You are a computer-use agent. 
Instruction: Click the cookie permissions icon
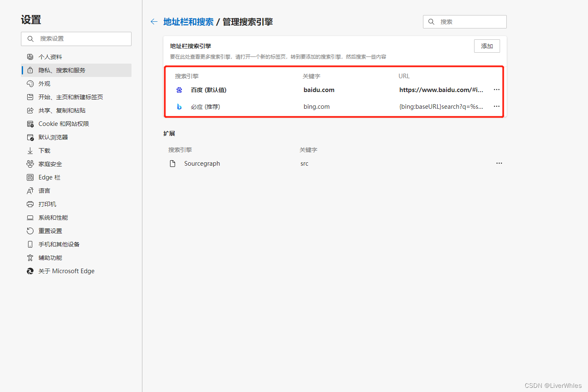click(30, 124)
